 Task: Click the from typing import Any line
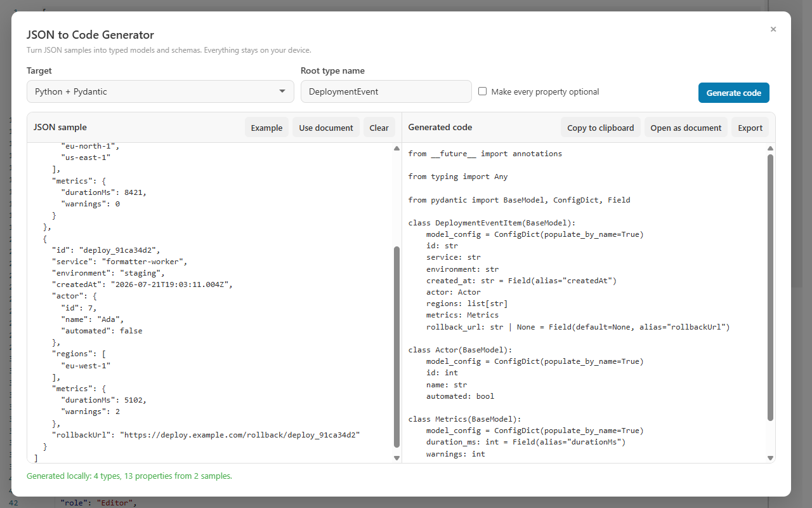click(458, 177)
